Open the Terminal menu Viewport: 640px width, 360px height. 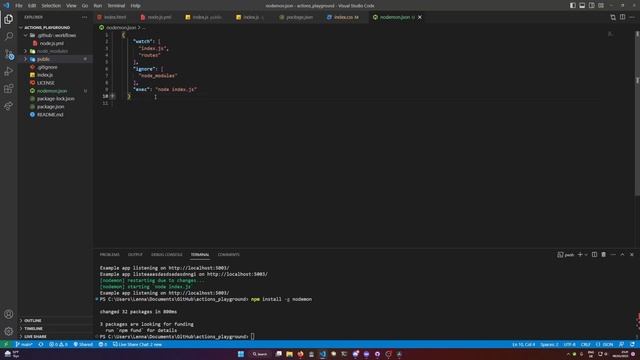pyautogui.click(x=116, y=6)
